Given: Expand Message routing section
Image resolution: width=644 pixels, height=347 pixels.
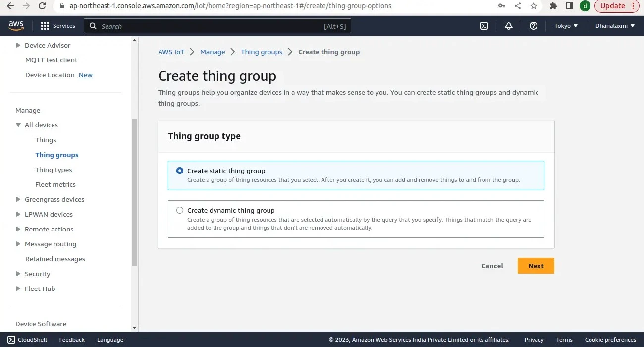Looking at the screenshot, I should coord(18,244).
